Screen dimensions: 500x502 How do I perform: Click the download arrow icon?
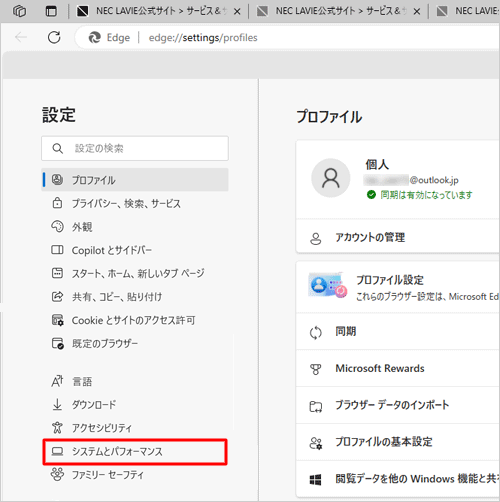point(57,404)
